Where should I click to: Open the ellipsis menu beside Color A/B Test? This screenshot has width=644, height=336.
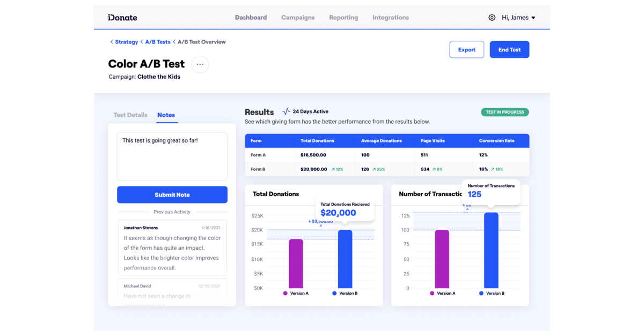click(200, 64)
